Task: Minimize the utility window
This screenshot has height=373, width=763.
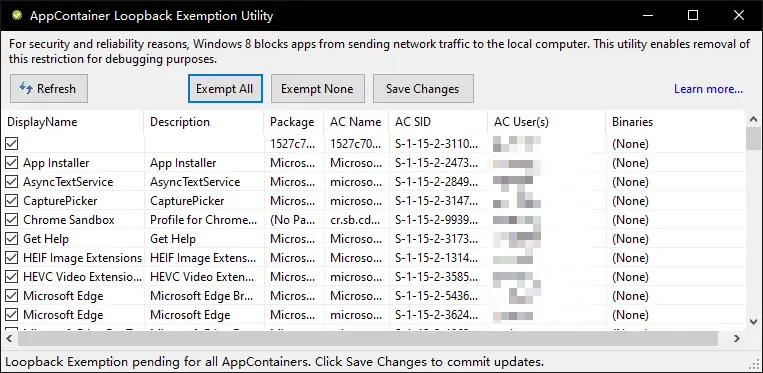Action: (648, 15)
